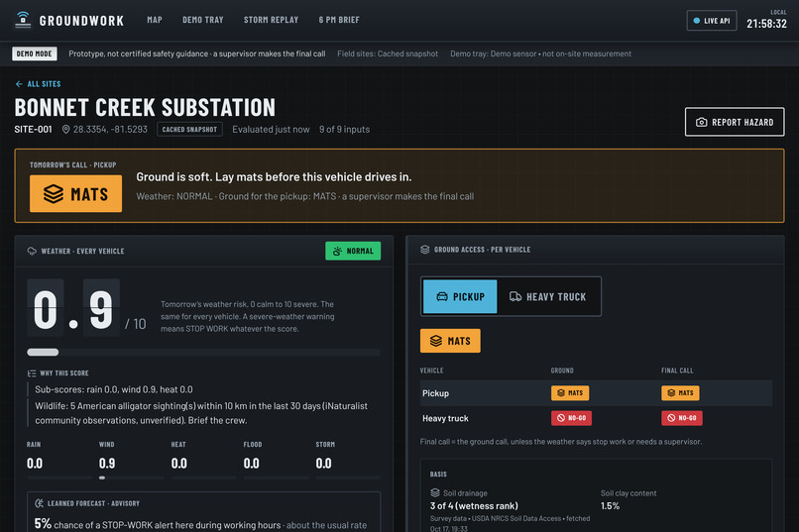Go to Storm Replay
Screen dimensions: 799x532
click(x=271, y=20)
